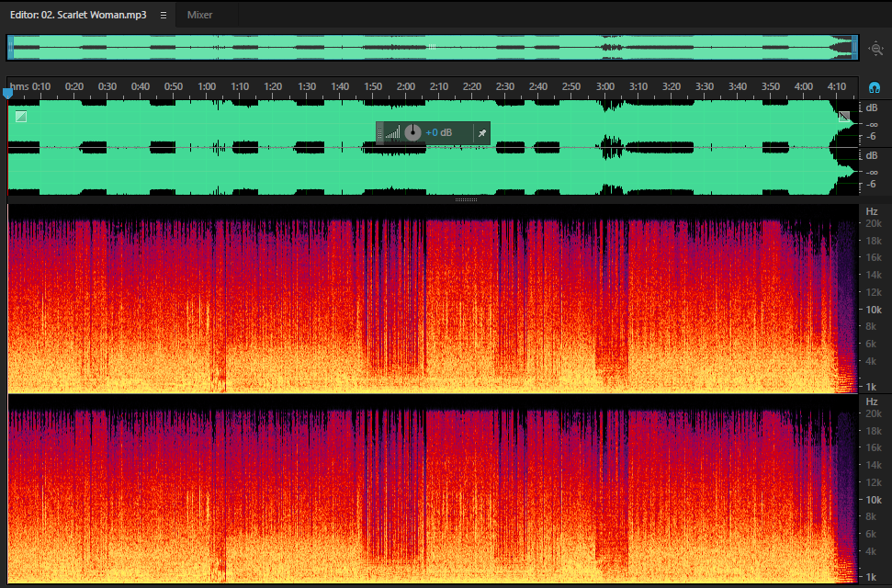Viewport: 892px width, 588px height.
Task: Click the Hz label on lower spectral scale
Action: coord(872,401)
